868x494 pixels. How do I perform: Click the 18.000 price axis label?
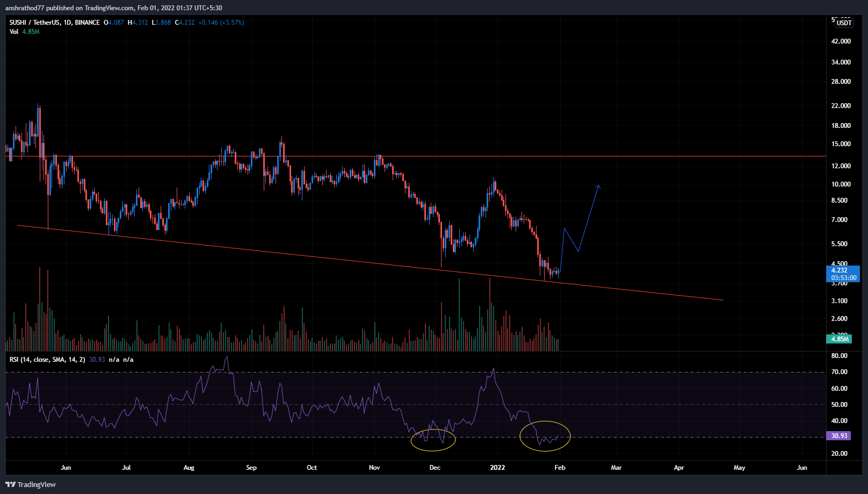(841, 126)
